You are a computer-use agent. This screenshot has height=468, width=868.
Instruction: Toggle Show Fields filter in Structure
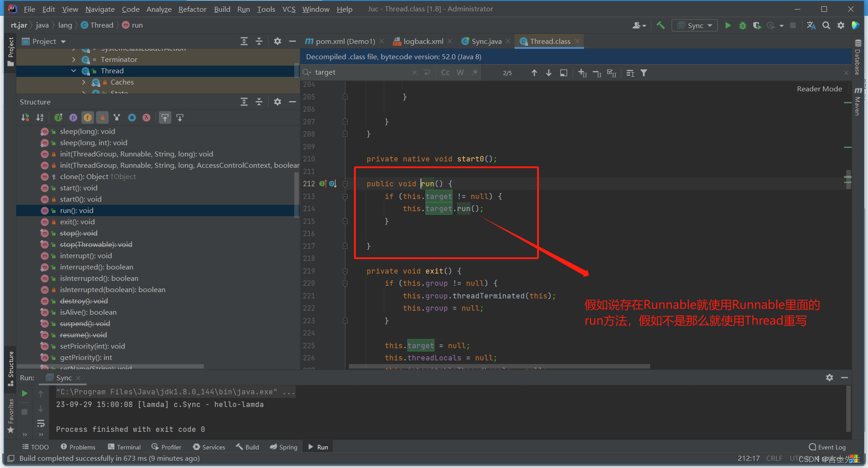click(88, 118)
